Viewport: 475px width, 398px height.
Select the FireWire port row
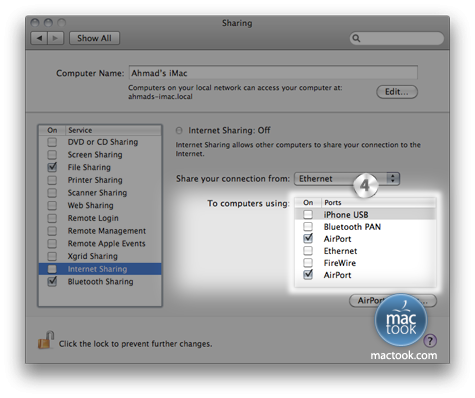coord(365,263)
